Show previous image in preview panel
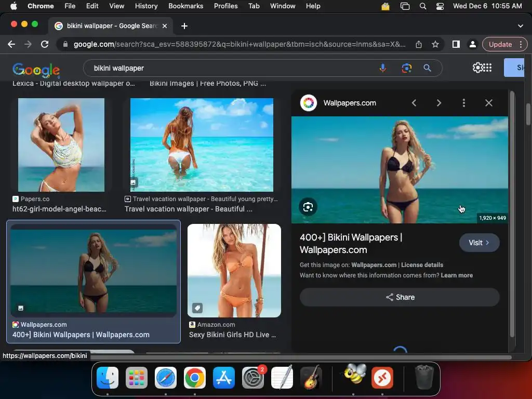 (414, 103)
